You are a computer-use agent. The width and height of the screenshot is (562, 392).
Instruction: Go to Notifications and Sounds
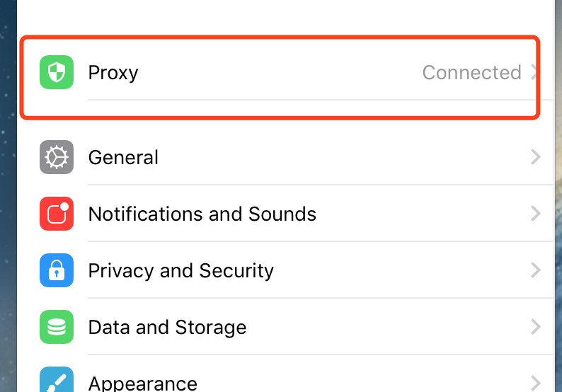[202, 214]
